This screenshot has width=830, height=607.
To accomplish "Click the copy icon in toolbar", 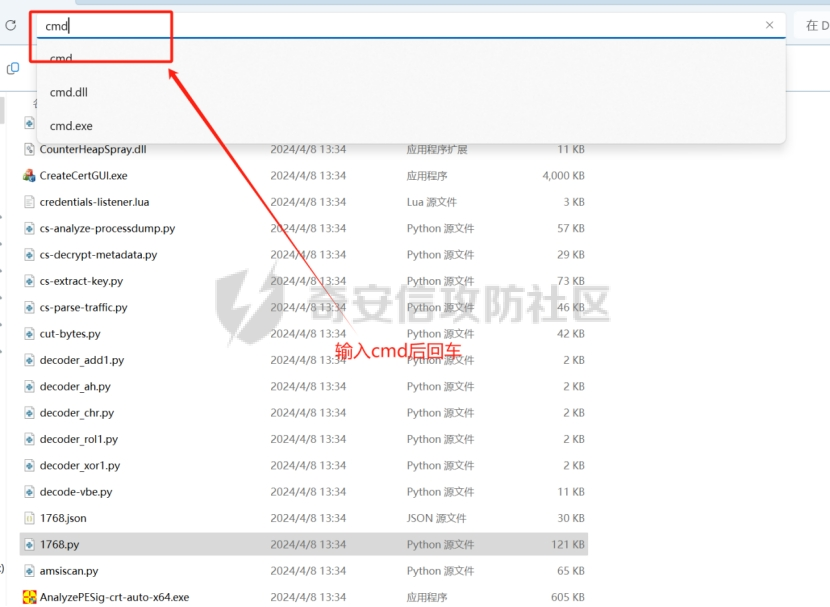I will pos(13,68).
